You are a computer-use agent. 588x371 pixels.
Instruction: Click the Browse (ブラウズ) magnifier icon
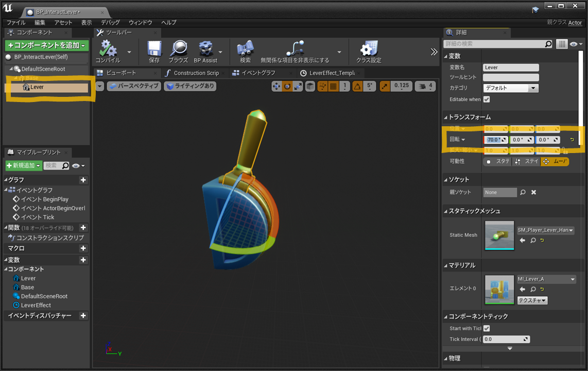179,48
